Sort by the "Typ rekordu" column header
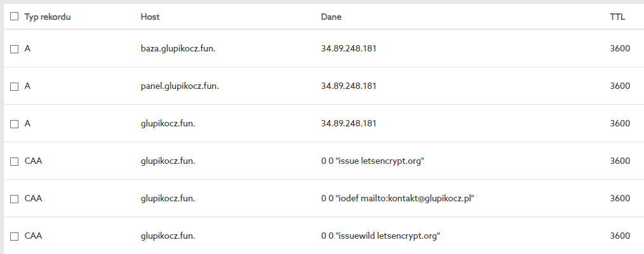 [x=47, y=17]
